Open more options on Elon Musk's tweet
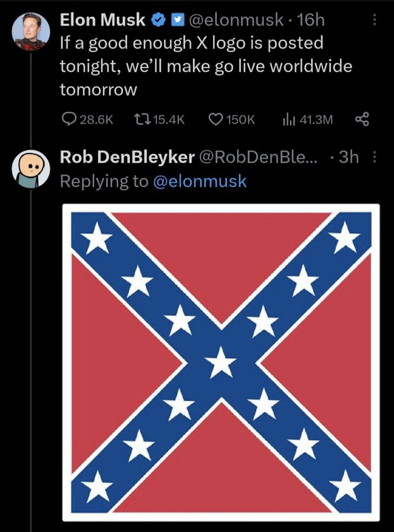Screen dimensions: 394x532 click(x=374, y=20)
